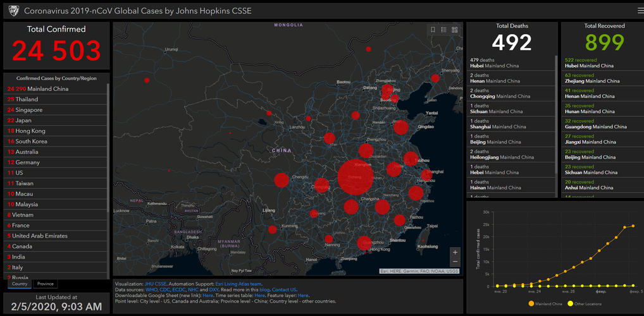Show the map legend list icon
This screenshot has height=316, width=644.
click(x=443, y=30)
